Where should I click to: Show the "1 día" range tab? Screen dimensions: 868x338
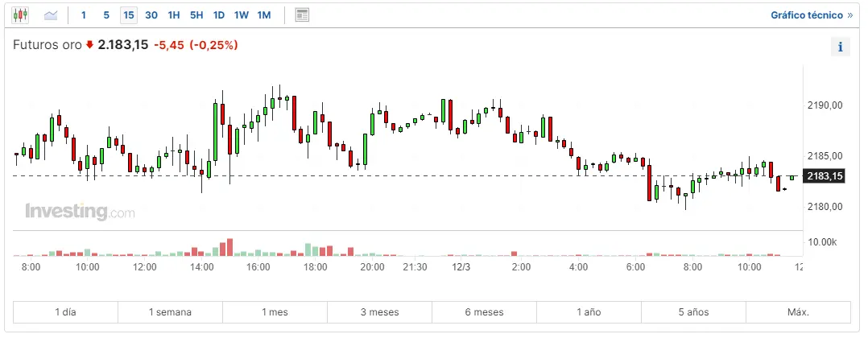(66, 312)
